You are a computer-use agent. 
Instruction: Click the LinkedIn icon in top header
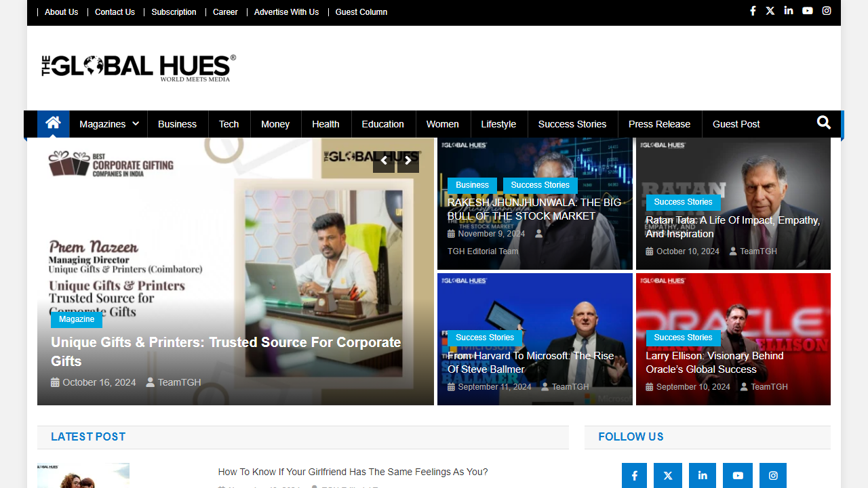coord(788,10)
